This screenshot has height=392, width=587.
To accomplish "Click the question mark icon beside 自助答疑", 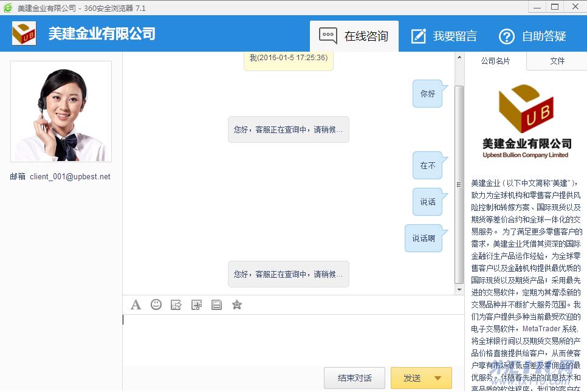I will (x=507, y=36).
